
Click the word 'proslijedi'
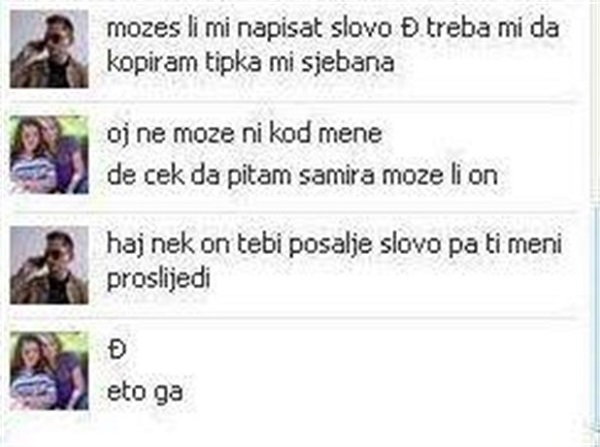tap(158, 279)
